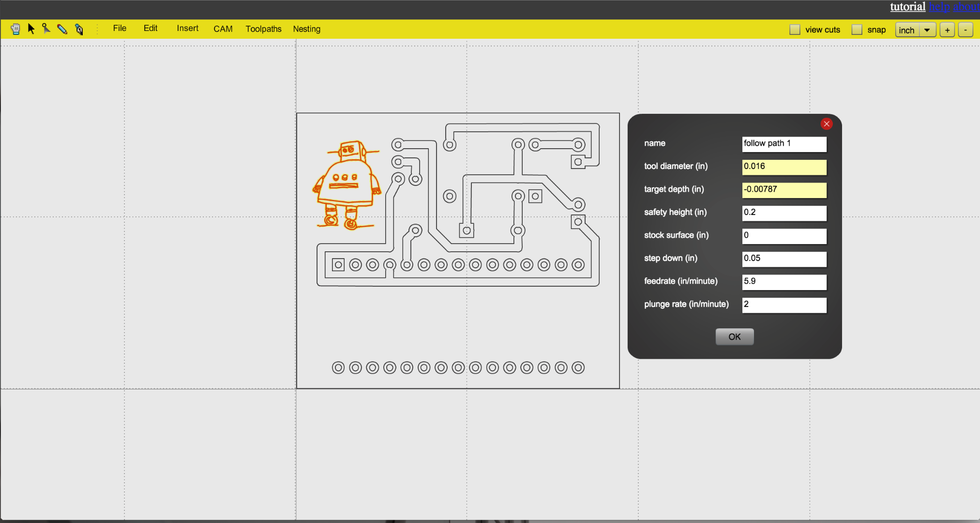Open the tutorial link
This screenshot has height=523, width=980.
tap(907, 7)
